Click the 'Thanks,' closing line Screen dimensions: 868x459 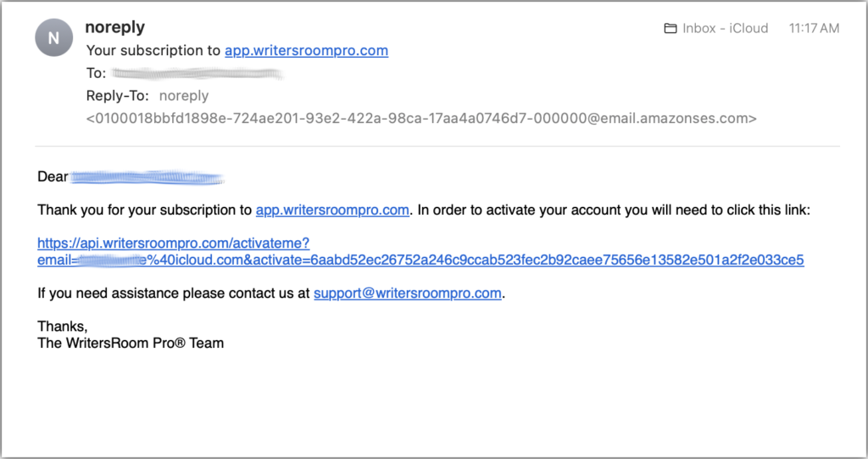point(63,327)
